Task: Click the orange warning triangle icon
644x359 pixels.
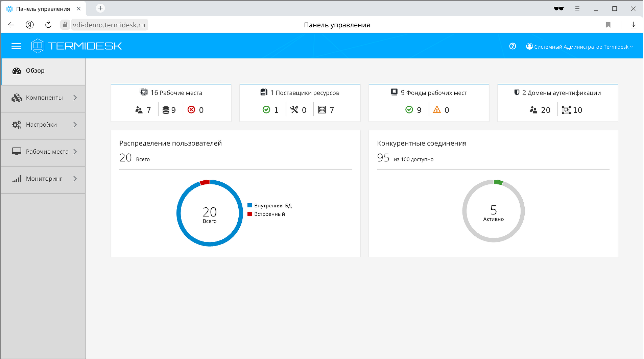Action: point(437,110)
